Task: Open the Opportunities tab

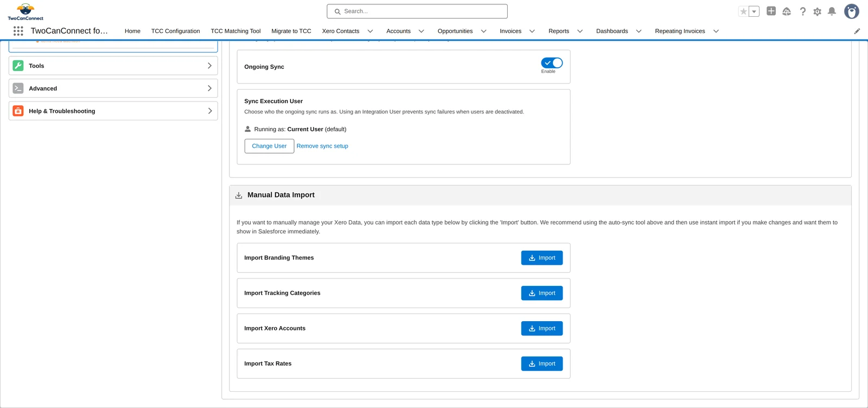Action: [455, 31]
